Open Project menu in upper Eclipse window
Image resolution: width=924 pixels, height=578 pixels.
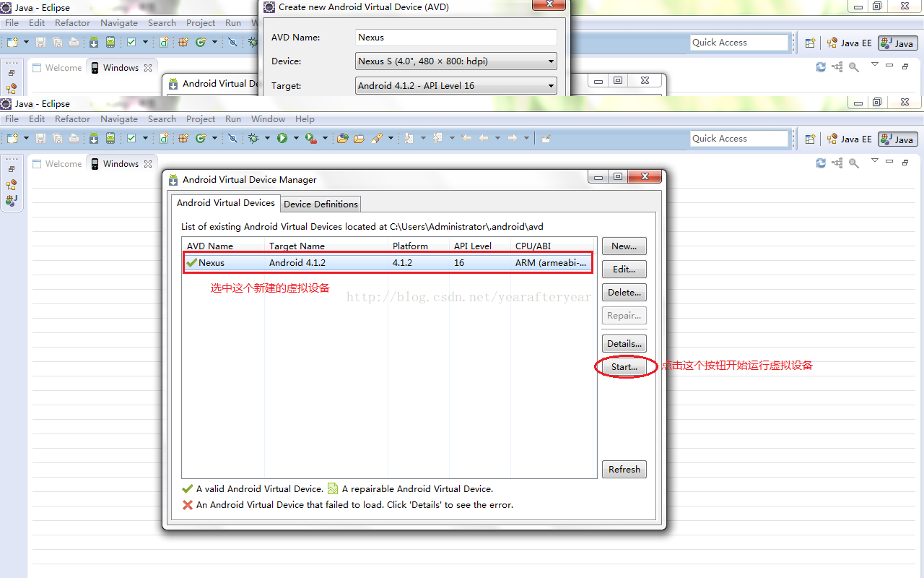point(201,22)
